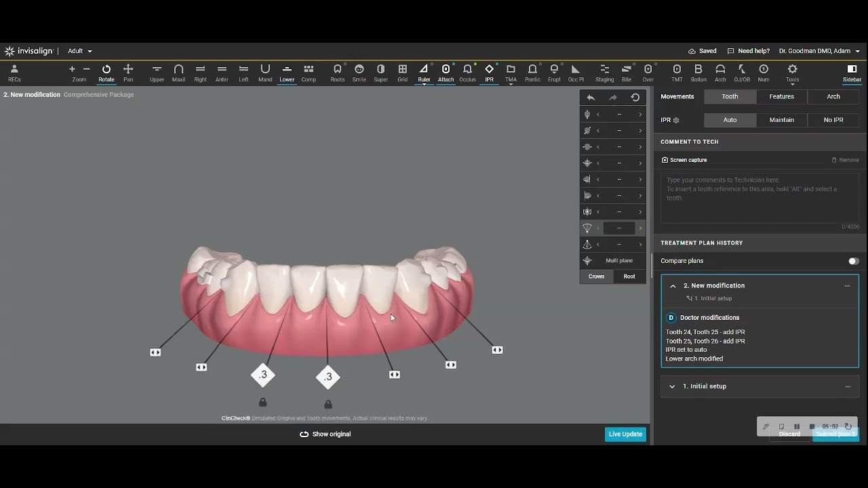Zoom out with the minus icon
The width and height of the screenshot is (868, 488).
coord(87,69)
